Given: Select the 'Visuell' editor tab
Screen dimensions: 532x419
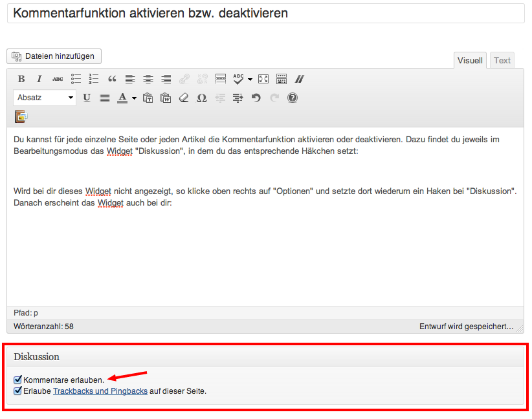Looking at the screenshot, I should [470, 60].
